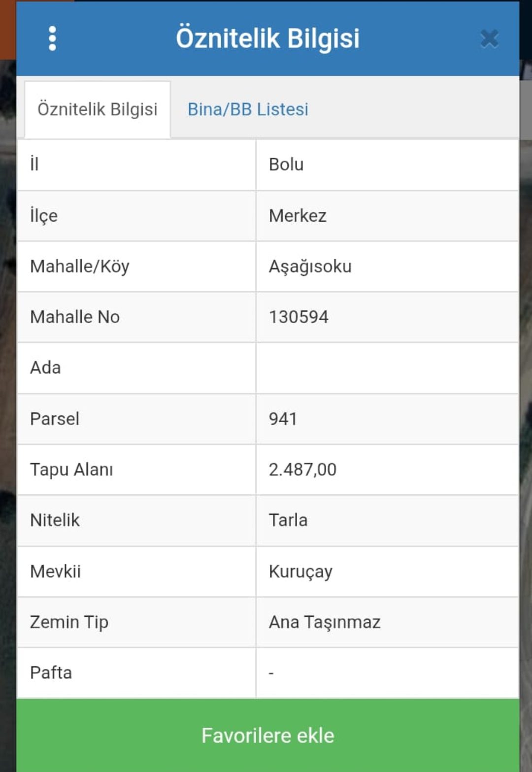This screenshot has width=532, height=772.
Task: Select the Öznitelik Bilgisi tab
Action: coord(98,109)
